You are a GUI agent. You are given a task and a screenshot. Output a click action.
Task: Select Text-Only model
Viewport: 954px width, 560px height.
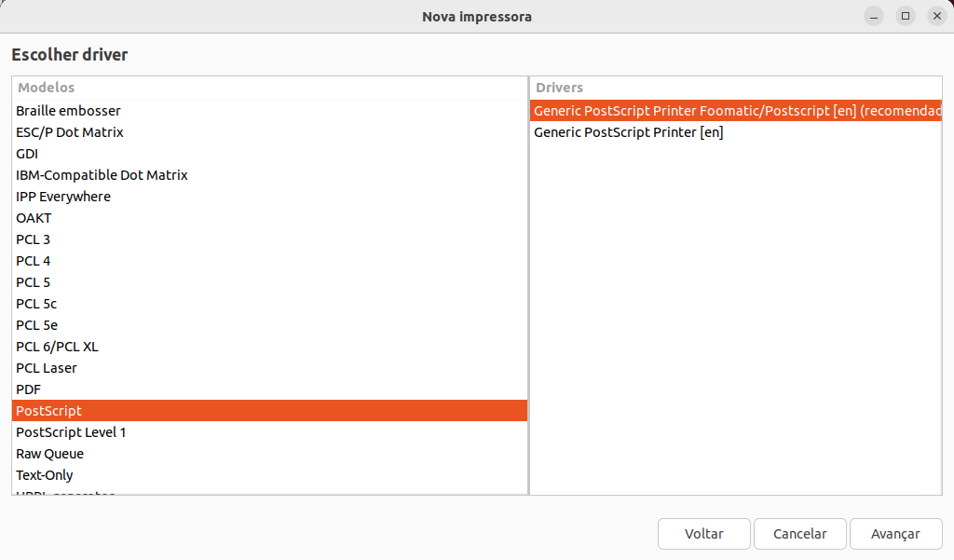coord(45,475)
